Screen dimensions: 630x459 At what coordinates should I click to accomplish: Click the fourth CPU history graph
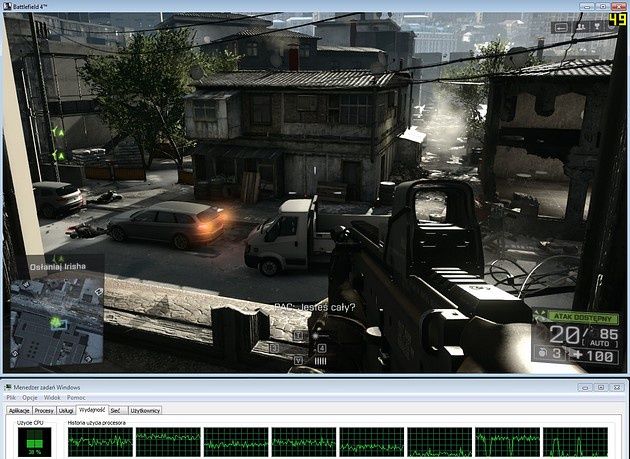click(304, 442)
